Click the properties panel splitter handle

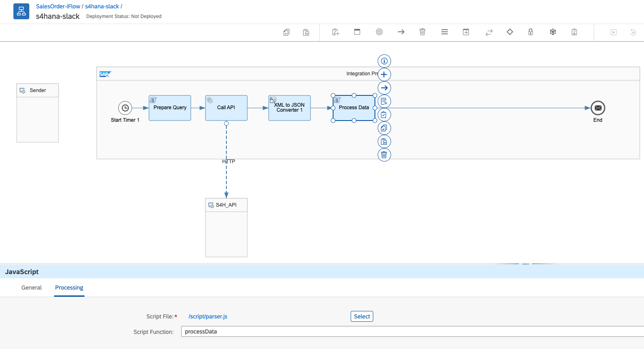point(526,264)
